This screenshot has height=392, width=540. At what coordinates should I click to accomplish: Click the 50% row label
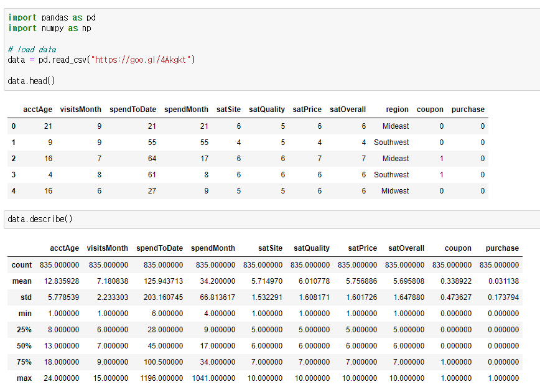(x=24, y=346)
